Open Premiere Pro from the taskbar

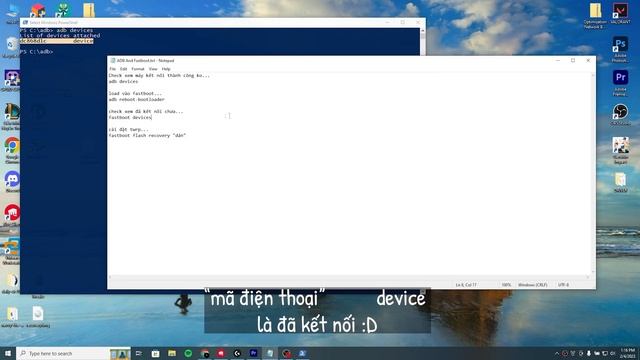(253, 353)
